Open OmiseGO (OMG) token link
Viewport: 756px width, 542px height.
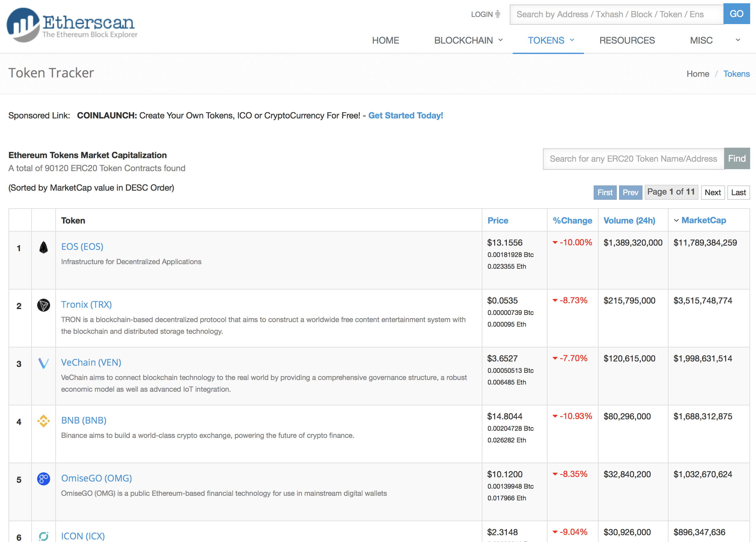pyautogui.click(x=96, y=478)
